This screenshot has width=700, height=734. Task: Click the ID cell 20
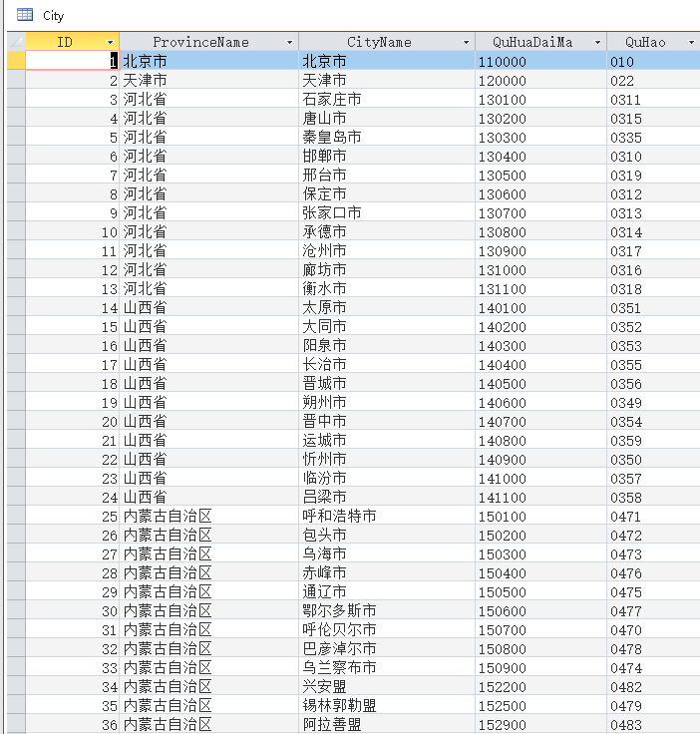73,421
